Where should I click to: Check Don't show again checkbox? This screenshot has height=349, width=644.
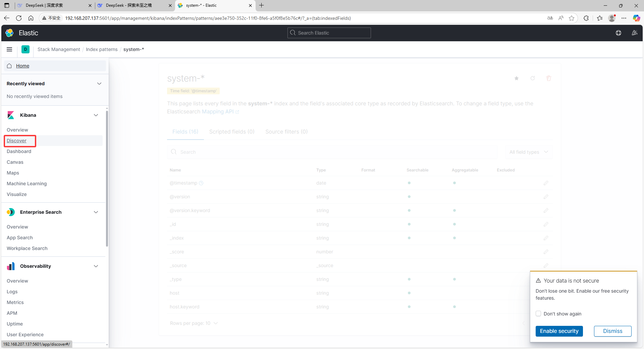tap(538, 313)
